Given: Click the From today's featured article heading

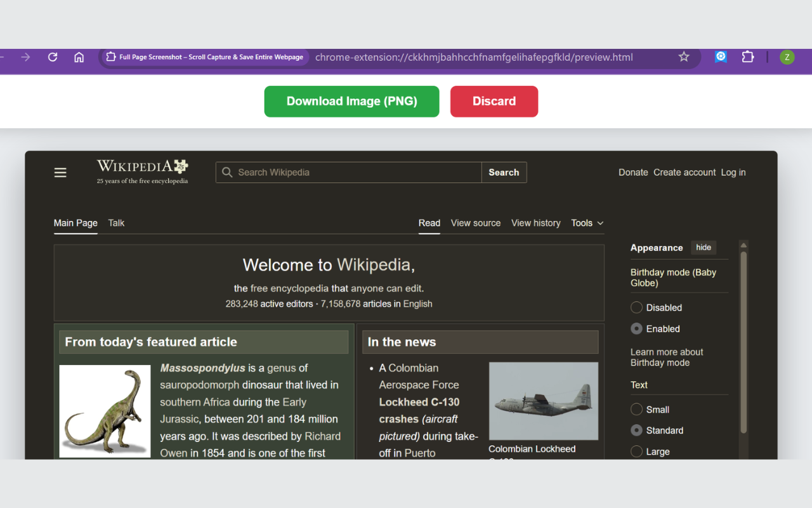Looking at the screenshot, I should pyautogui.click(x=151, y=342).
